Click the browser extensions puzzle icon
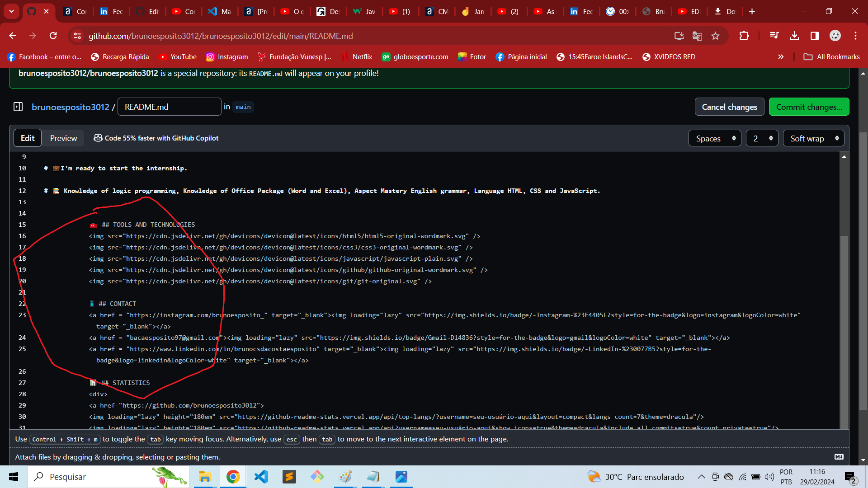This screenshot has width=868, height=488. tap(745, 36)
